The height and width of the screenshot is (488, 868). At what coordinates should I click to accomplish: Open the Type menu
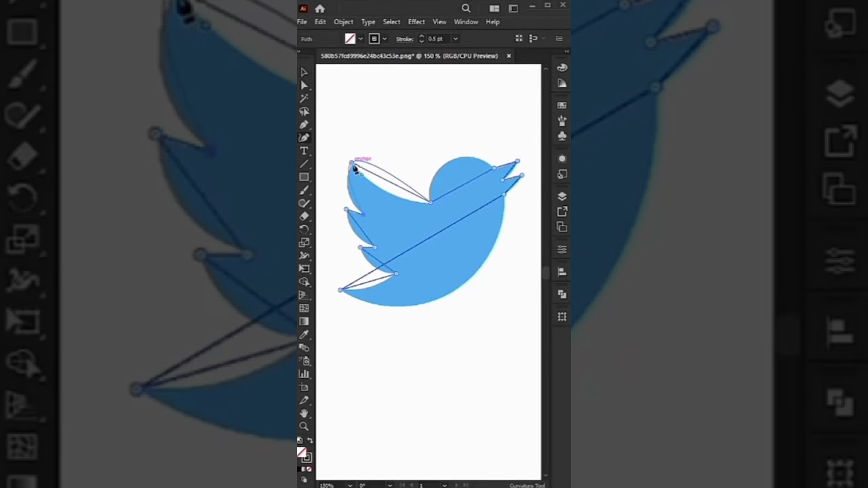[x=368, y=22]
